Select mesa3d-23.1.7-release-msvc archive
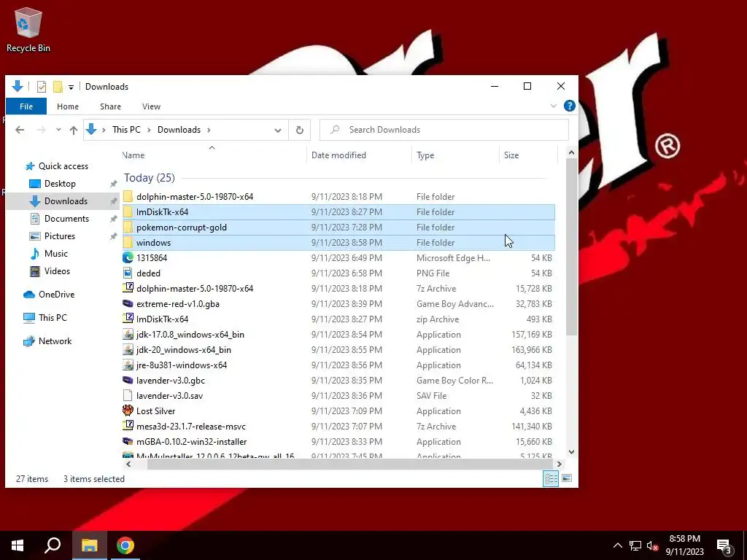This screenshot has height=560, width=747. 338,426
